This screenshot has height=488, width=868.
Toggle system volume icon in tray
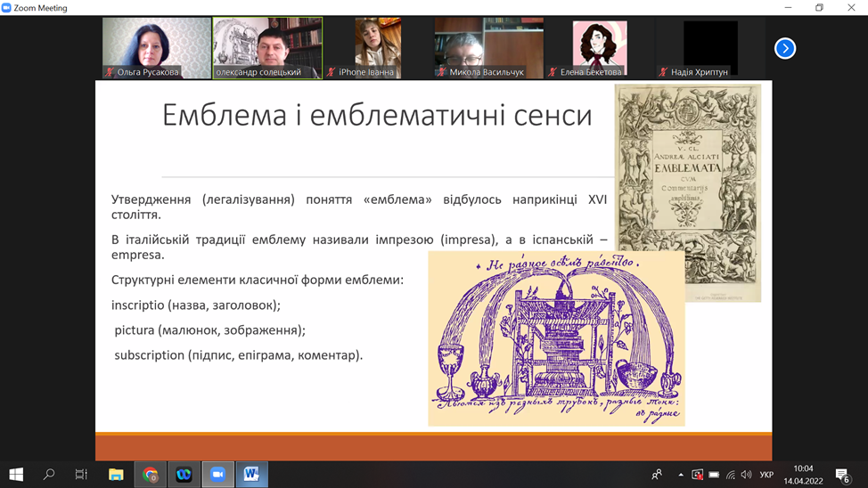[747, 475]
